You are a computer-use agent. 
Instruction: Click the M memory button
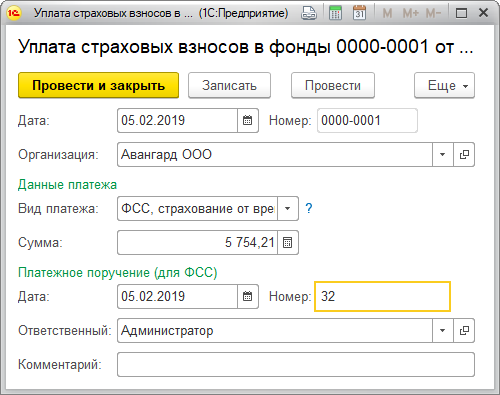387,13
